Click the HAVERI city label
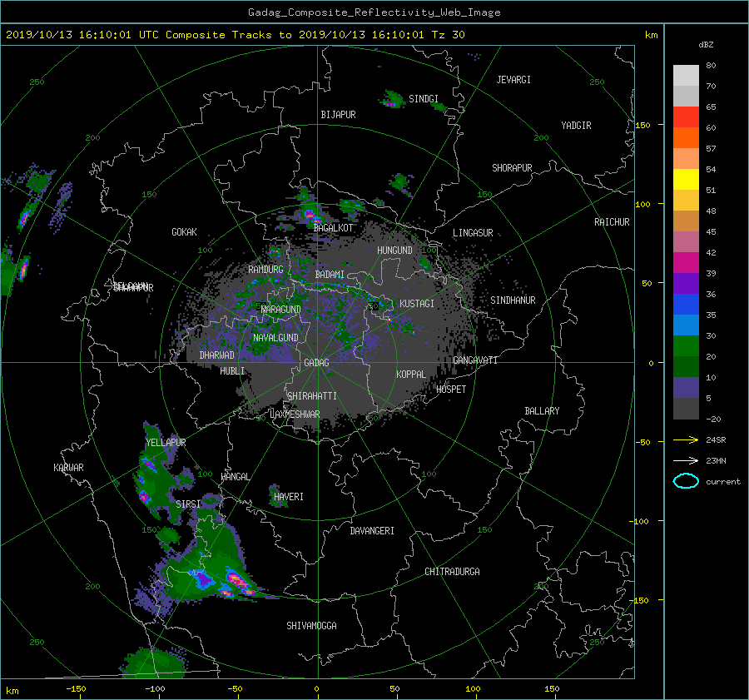 click(x=289, y=497)
